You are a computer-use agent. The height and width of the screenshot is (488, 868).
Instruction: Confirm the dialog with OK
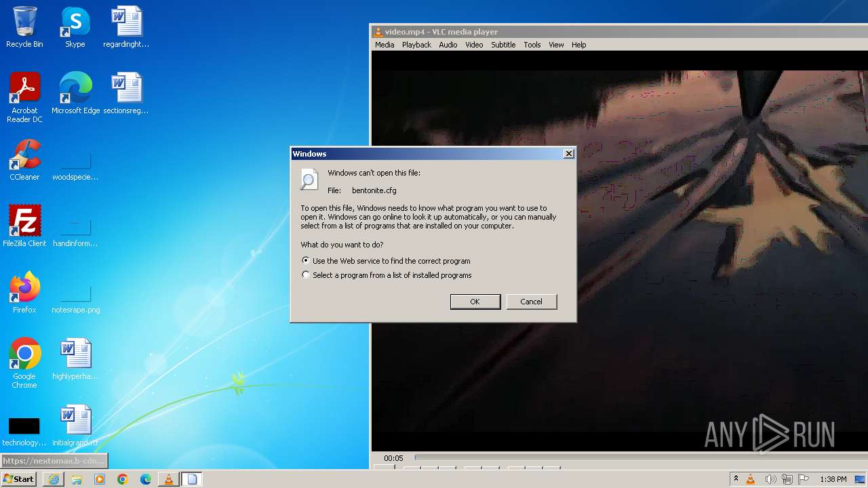pos(475,302)
